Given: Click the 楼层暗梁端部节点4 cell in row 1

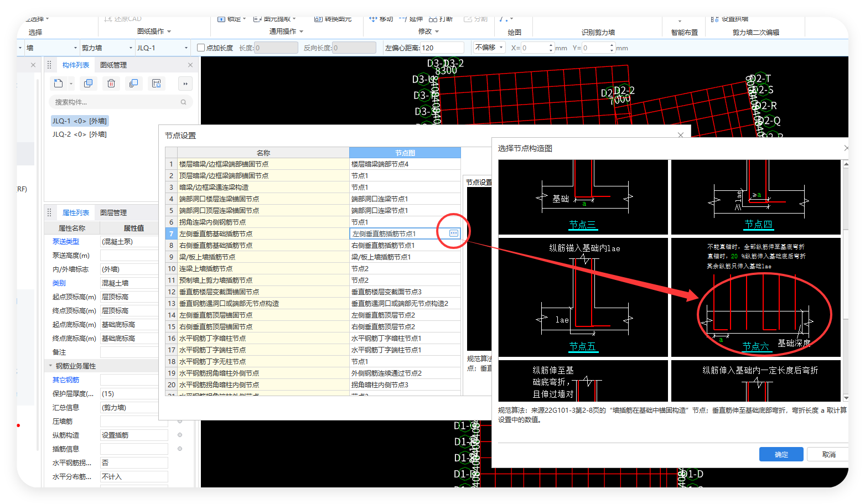Looking at the screenshot, I should coord(405,164).
